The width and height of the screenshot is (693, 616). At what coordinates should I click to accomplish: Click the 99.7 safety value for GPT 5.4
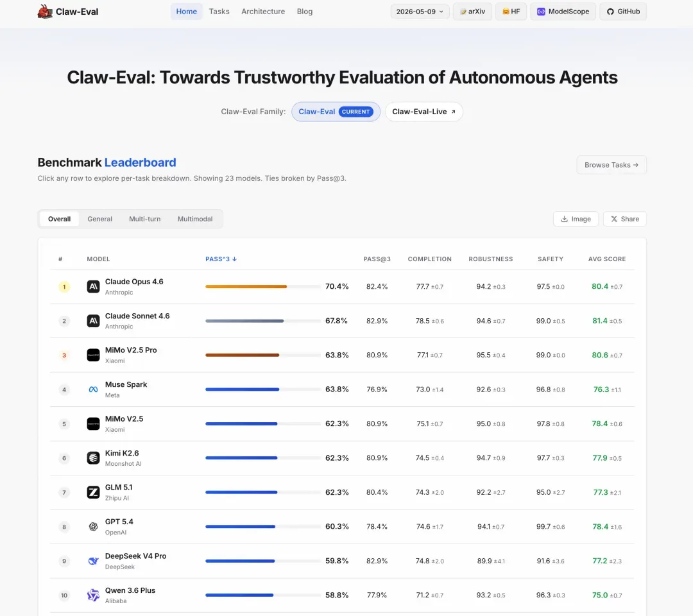543,527
